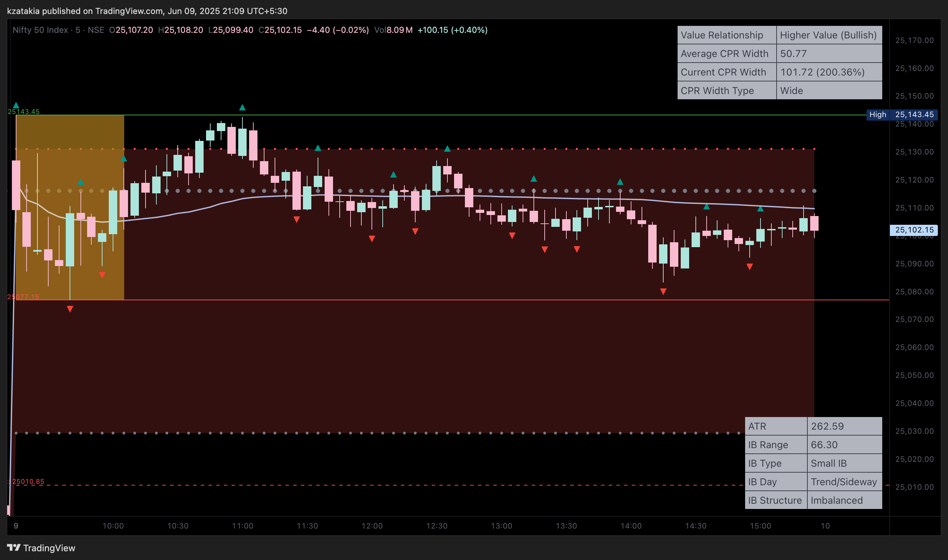Click the kzatakia published caption text
948x560 pixels.
point(147,11)
